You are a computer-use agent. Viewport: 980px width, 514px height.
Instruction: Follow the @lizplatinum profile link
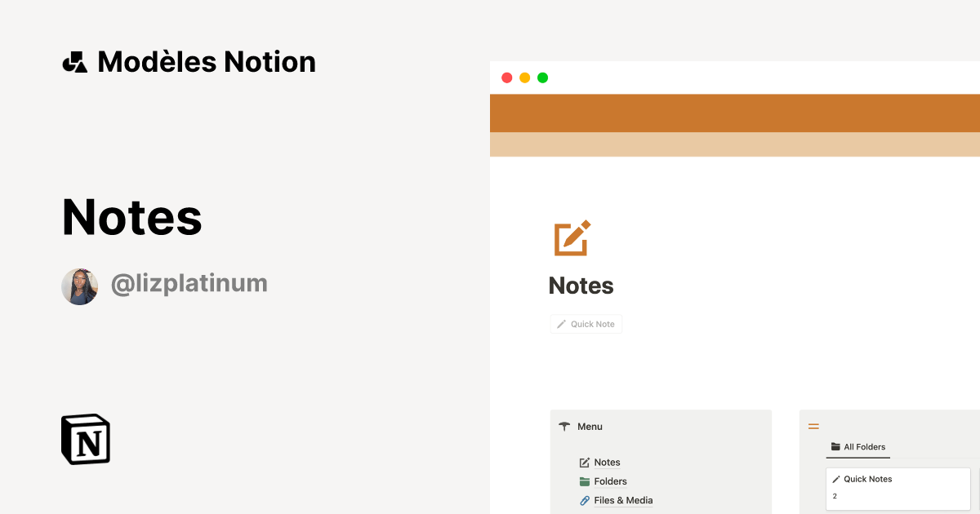189,283
